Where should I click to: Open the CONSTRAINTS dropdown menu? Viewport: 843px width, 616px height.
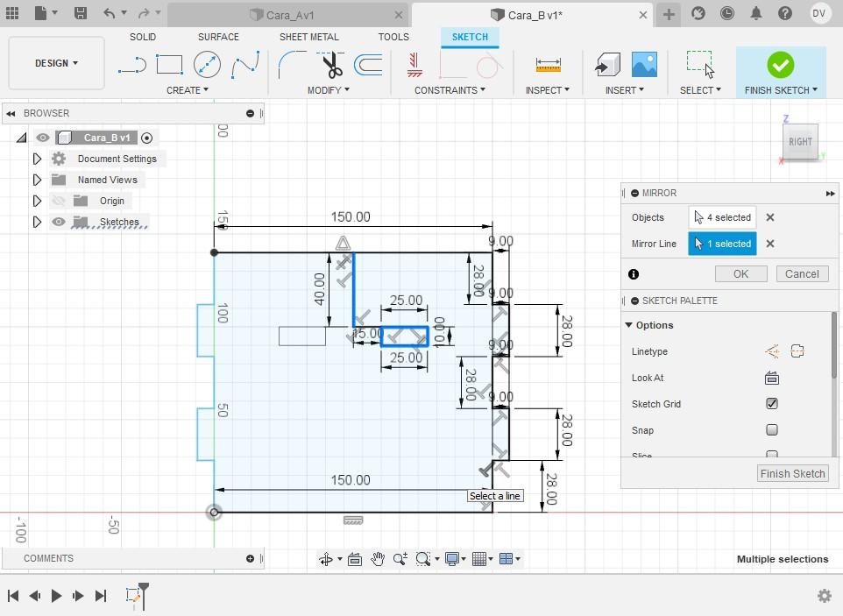[x=450, y=90]
